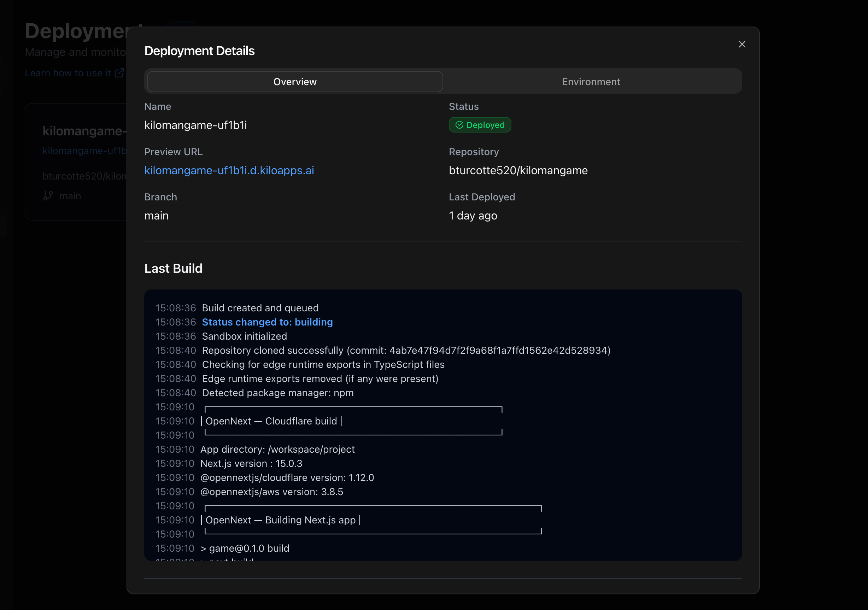
Task: Close the Deployment Details dialog
Action: (742, 44)
